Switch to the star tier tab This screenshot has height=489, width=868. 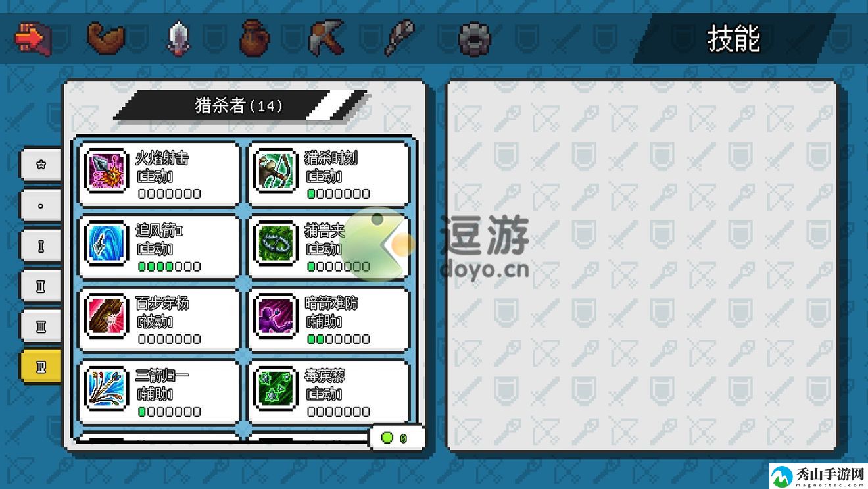(x=41, y=165)
